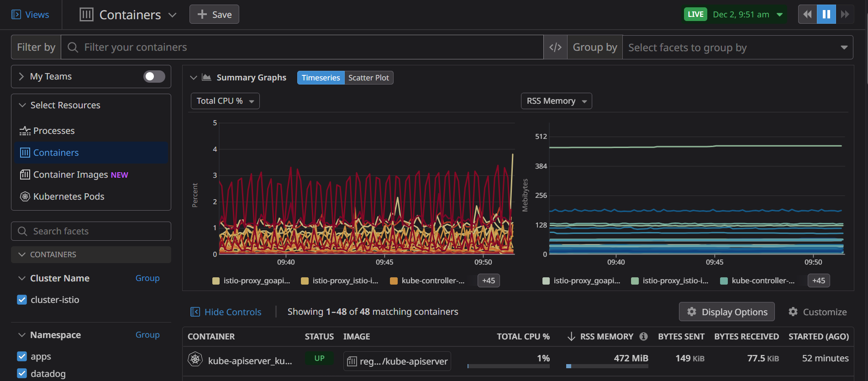This screenshot has width=868, height=381.
Task: Click the RSS Memory sort arrow
Action: pyautogui.click(x=571, y=337)
